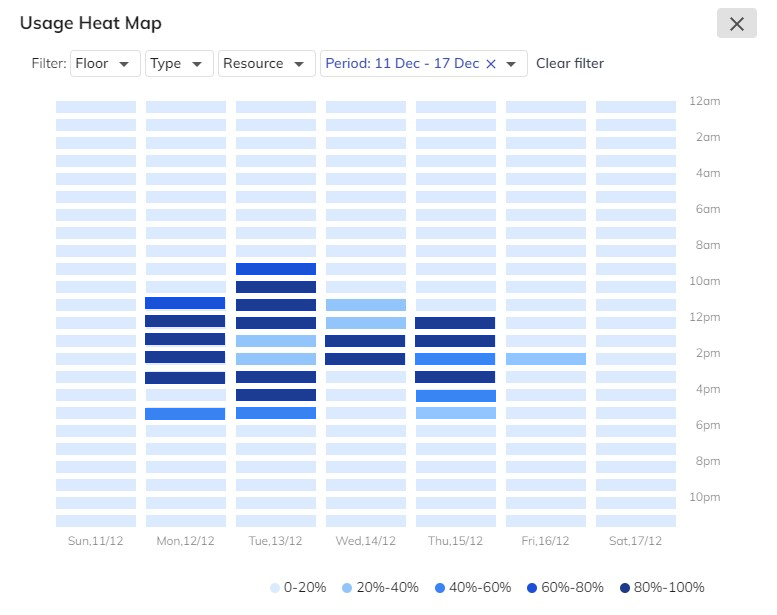Click the Sunday 12am heat map cell

coord(96,107)
